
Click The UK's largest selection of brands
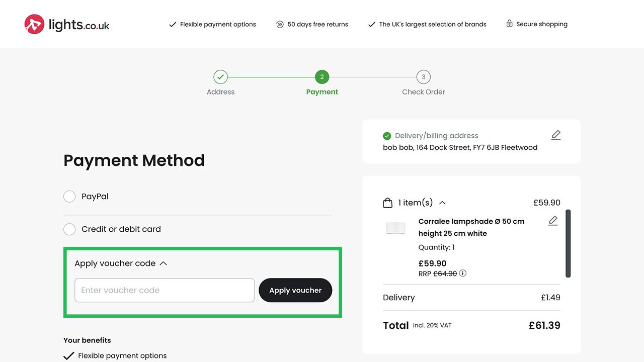pyautogui.click(x=432, y=24)
